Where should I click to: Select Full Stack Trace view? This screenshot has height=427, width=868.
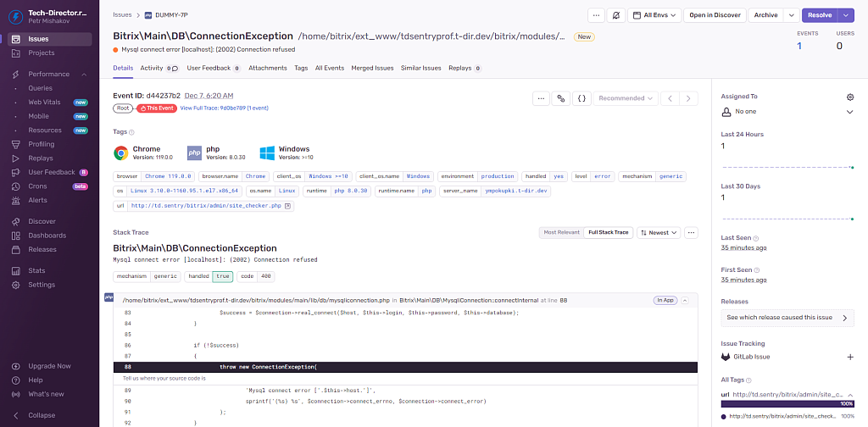[x=608, y=232]
